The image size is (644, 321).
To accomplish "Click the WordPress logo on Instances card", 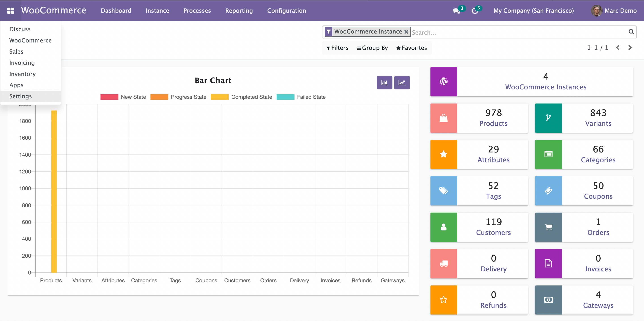I will 443,82.
